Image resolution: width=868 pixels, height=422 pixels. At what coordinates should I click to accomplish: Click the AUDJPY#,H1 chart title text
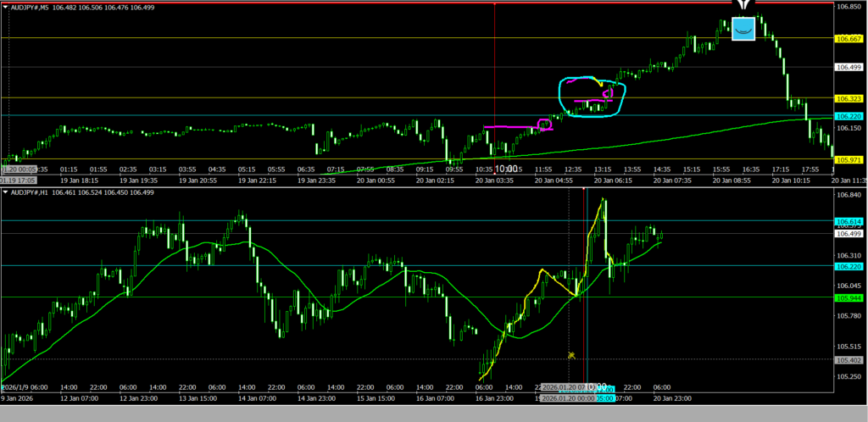pos(31,193)
